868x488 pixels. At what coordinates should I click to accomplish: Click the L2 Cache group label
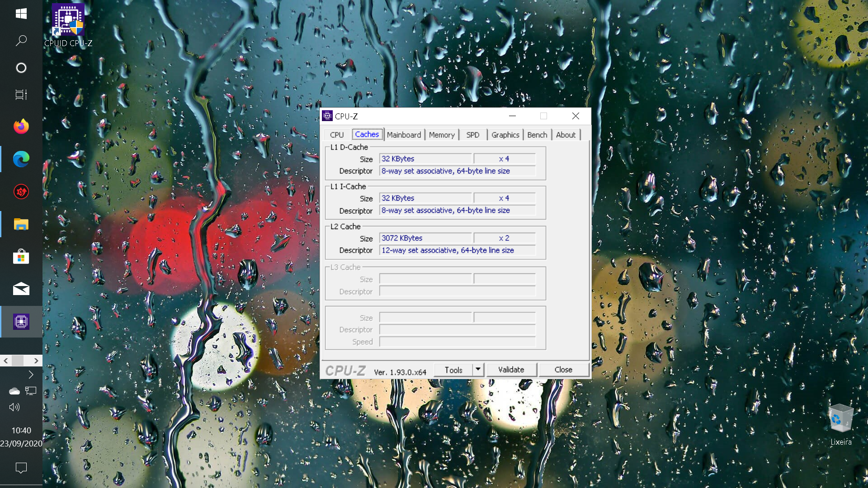(x=345, y=226)
